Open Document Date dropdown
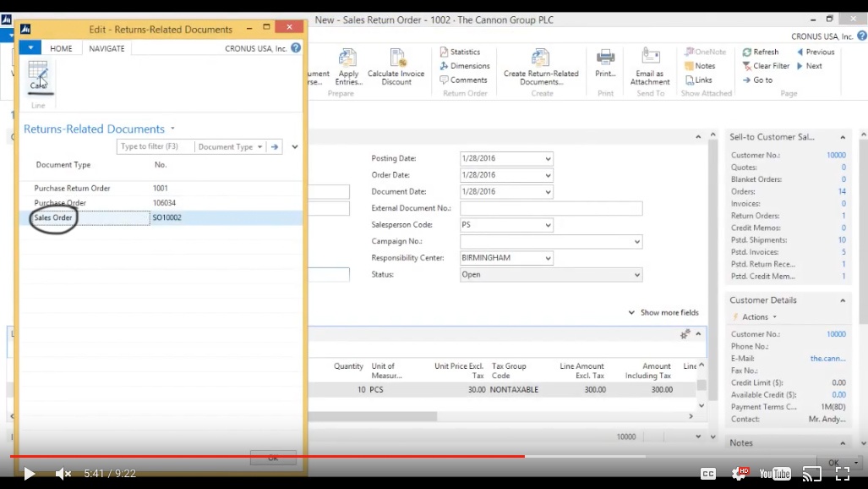This screenshot has width=868, height=489. click(548, 192)
